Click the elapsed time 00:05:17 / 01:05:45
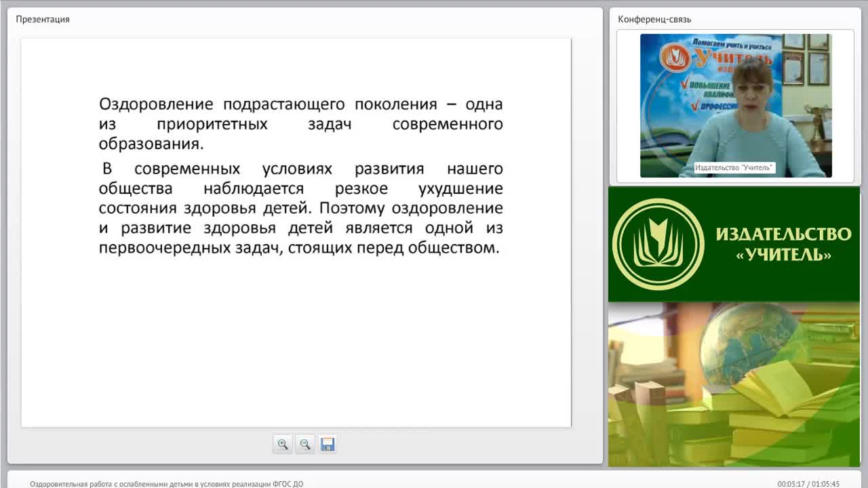 click(x=808, y=484)
